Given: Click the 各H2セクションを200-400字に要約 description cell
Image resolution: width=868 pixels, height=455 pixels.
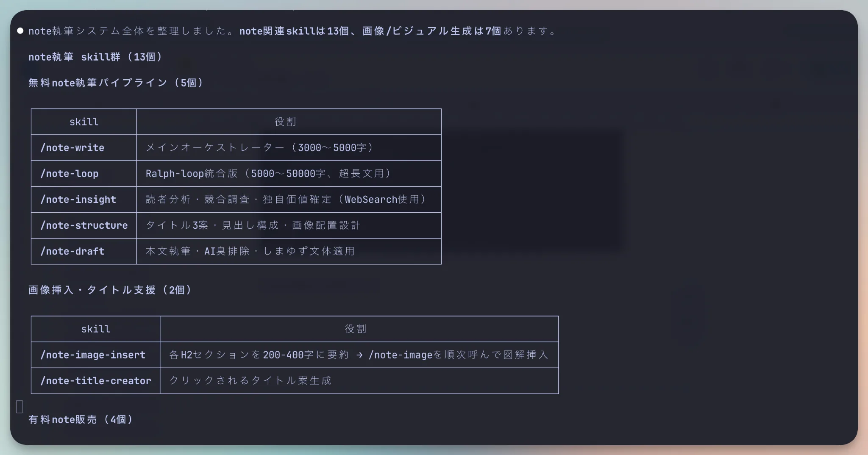Looking at the screenshot, I should click(359, 355).
